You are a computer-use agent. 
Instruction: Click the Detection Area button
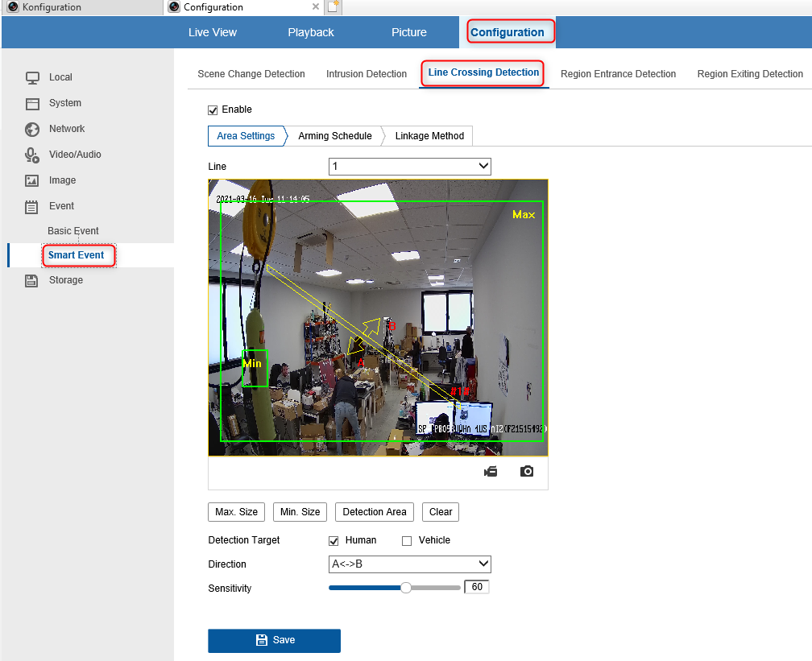(x=375, y=512)
